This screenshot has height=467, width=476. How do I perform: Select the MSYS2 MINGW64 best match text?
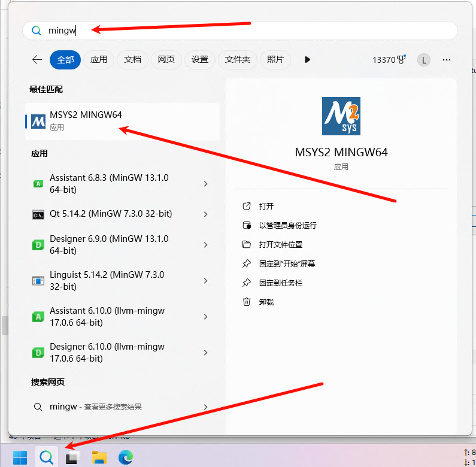86,115
